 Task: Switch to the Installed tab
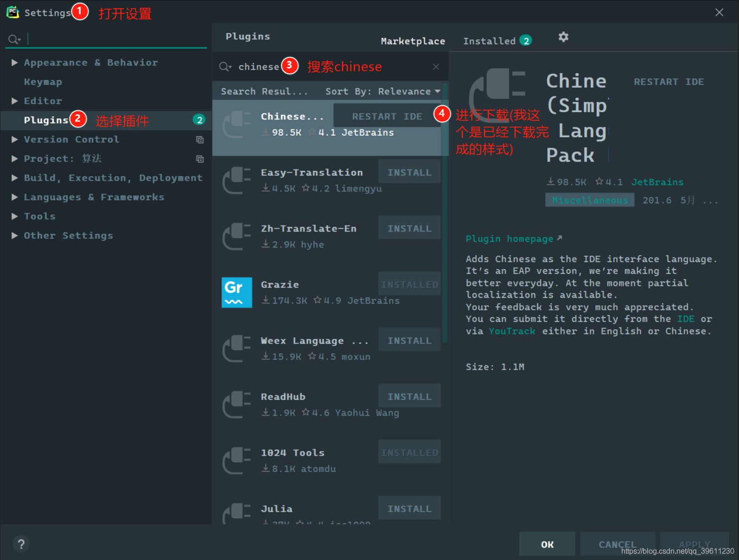pyautogui.click(x=497, y=41)
